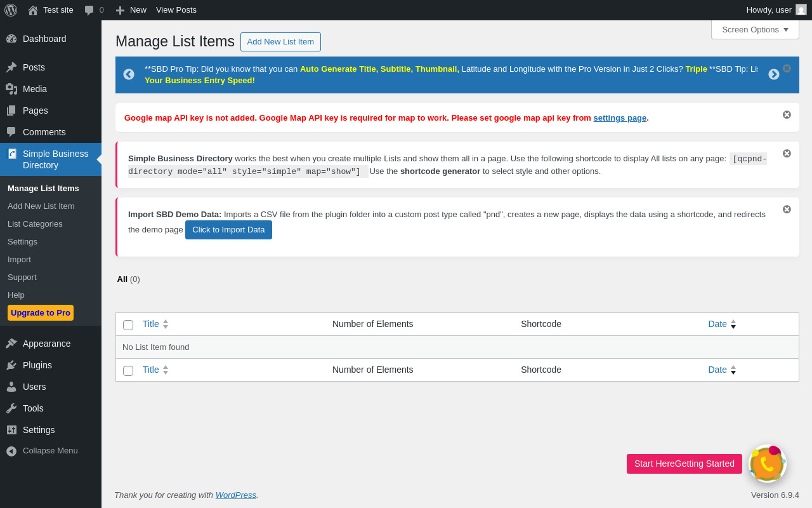This screenshot has height=508, width=812.
Task: Click the Settings sliders icon in sidebar
Action: pyautogui.click(x=11, y=430)
